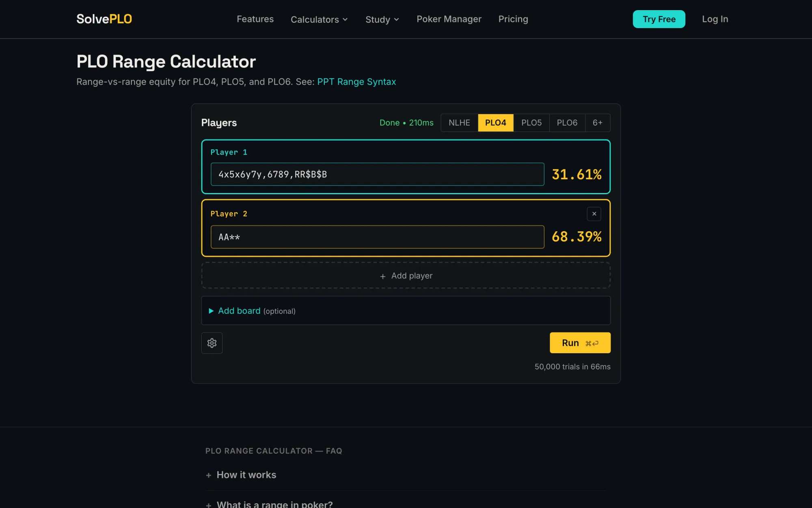The width and height of the screenshot is (812, 508).
Task: Click the Log In link
Action: (x=715, y=19)
